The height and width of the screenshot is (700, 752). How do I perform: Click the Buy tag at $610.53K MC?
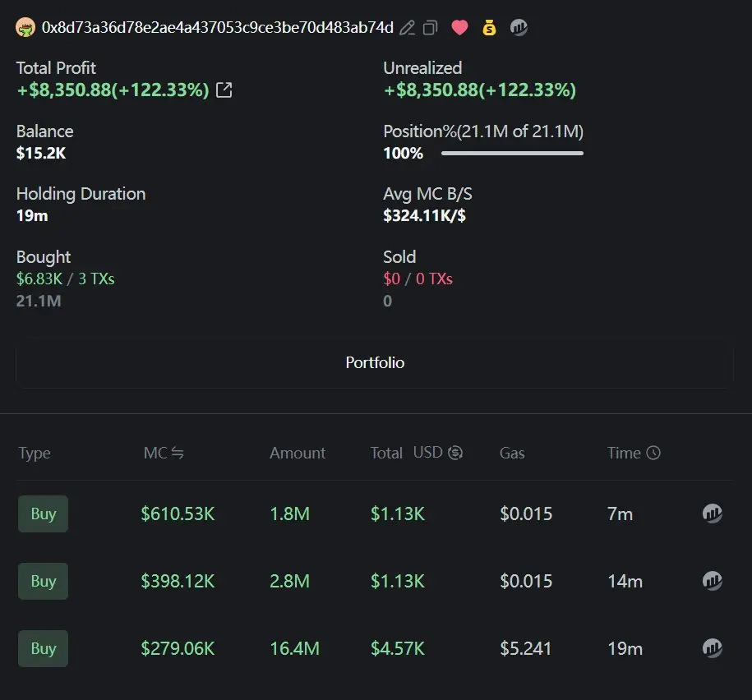tap(44, 514)
